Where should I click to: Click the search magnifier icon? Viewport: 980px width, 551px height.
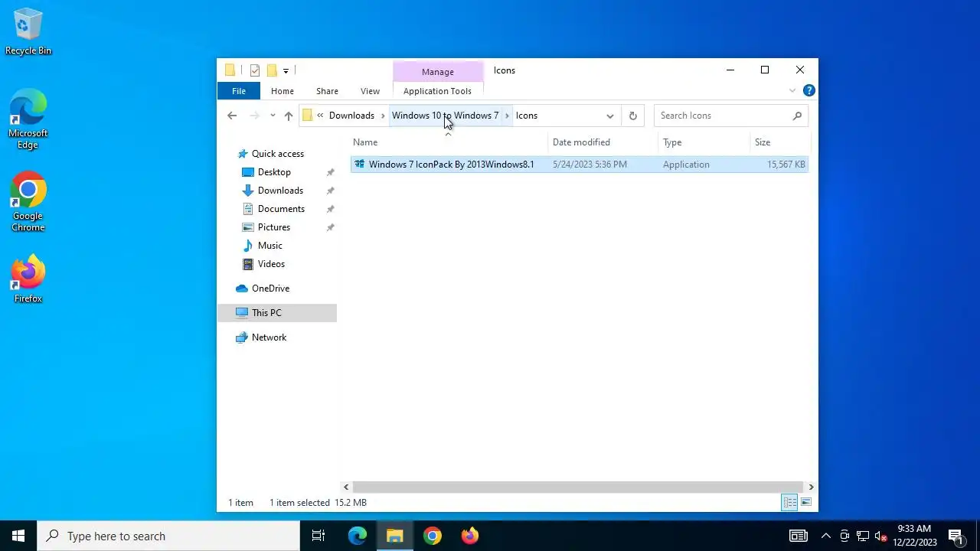pyautogui.click(x=797, y=116)
